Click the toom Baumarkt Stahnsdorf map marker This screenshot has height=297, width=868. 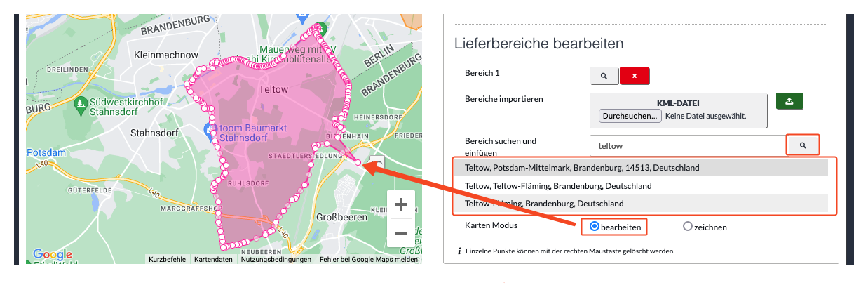pos(208,130)
